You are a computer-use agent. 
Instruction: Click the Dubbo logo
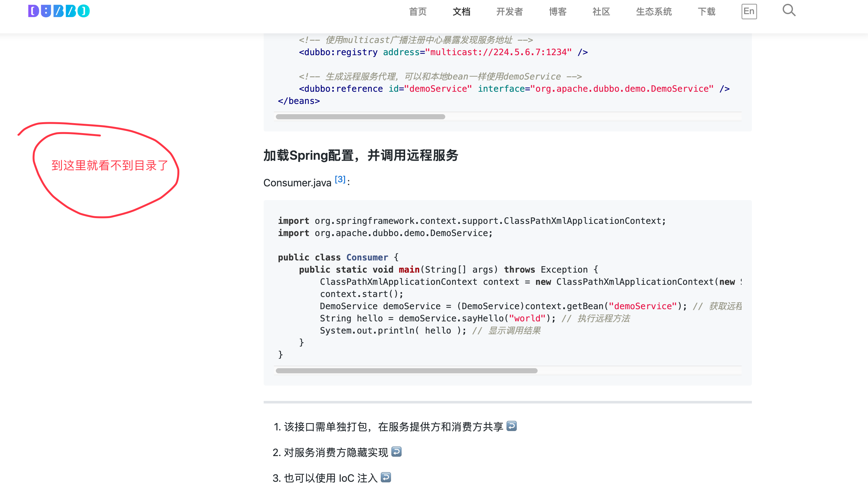(x=59, y=11)
